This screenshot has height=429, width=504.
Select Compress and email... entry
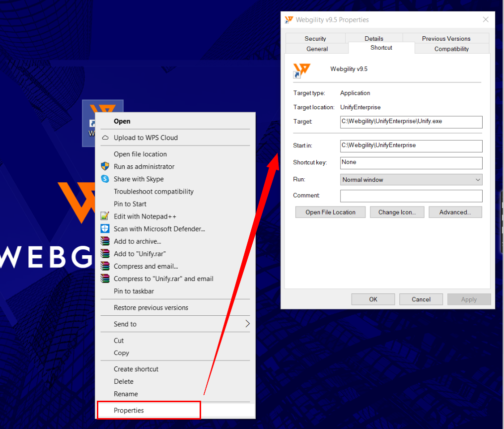pos(175,267)
